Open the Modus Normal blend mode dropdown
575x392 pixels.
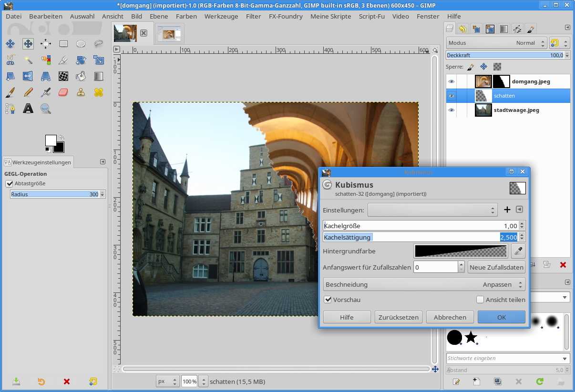coord(496,43)
